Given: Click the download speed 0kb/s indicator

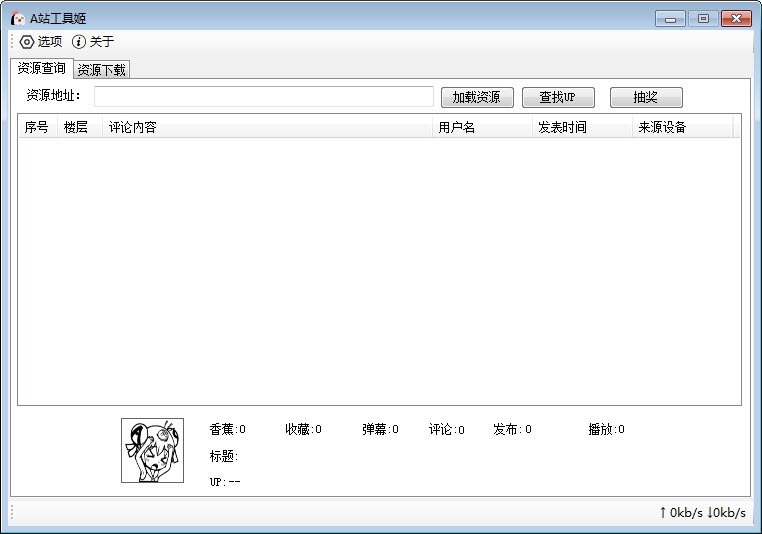Looking at the screenshot, I should click(x=727, y=513).
